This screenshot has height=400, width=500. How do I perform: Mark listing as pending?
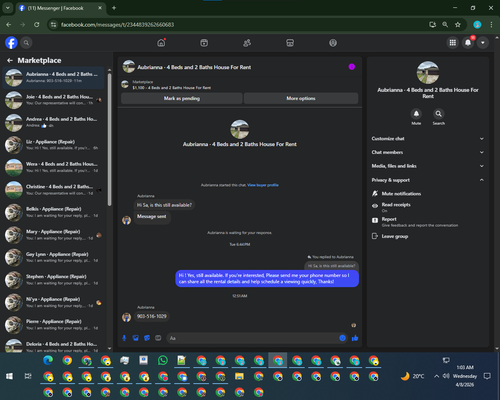tap(182, 98)
